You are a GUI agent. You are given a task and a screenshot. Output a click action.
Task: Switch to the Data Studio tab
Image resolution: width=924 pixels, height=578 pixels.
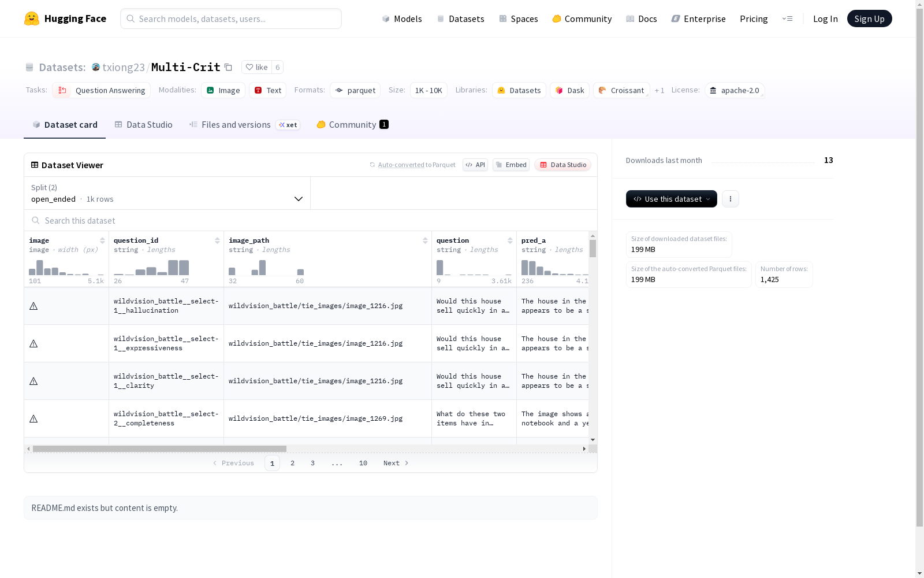coord(143,124)
